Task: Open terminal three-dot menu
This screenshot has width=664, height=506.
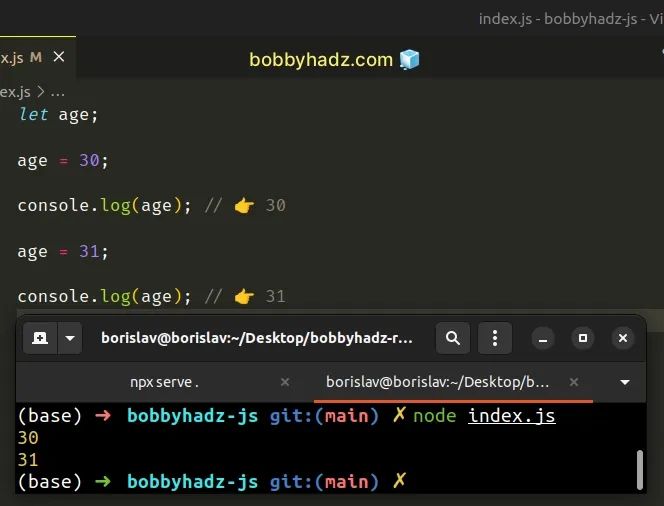Action: [x=495, y=338]
